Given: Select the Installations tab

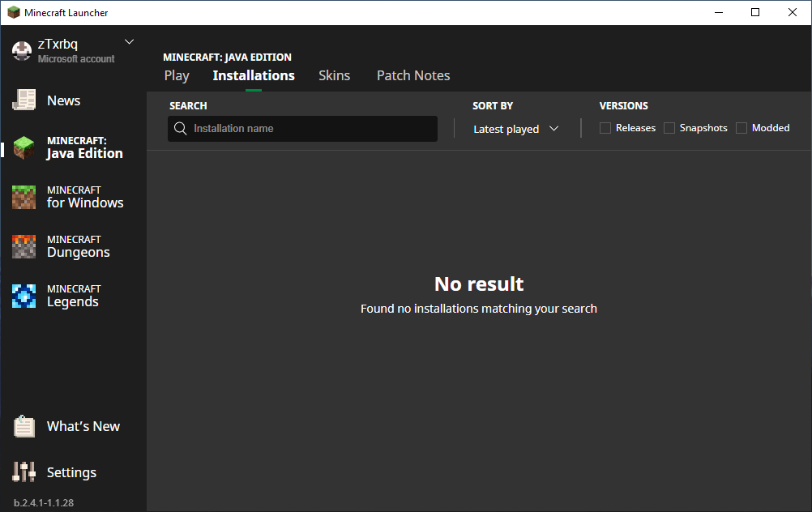Looking at the screenshot, I should (x=254, y=75).
